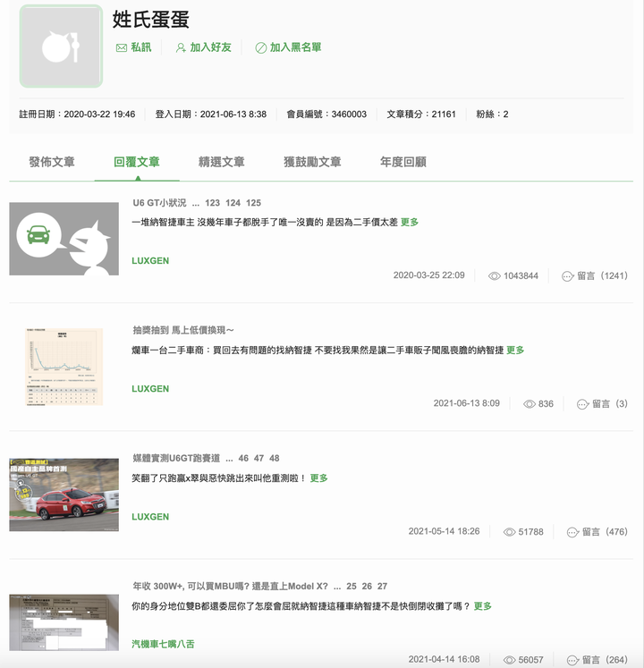The height and width of the screenshot is (668, 644).
Task: Click the blacklist circle-slash icon
Action: (x=261, y=47)
